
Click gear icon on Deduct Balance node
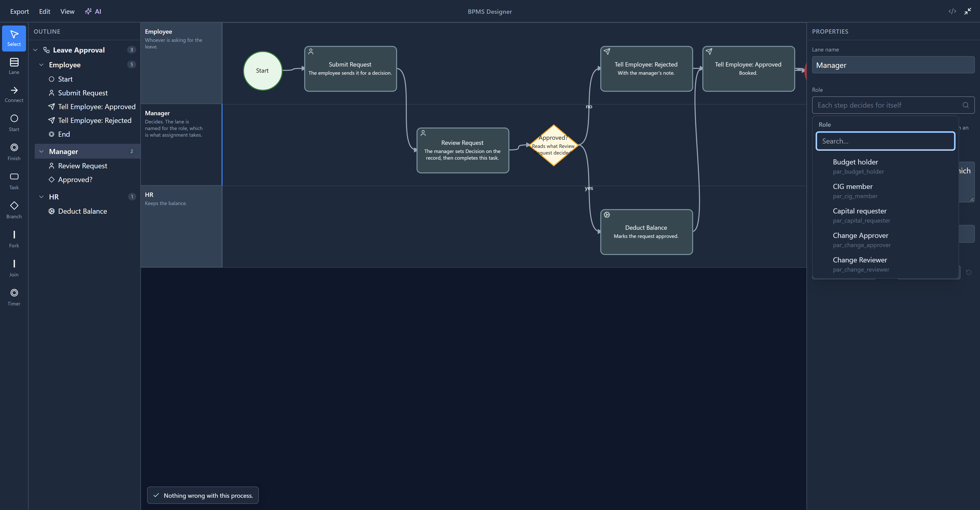[x=607, y=215]
